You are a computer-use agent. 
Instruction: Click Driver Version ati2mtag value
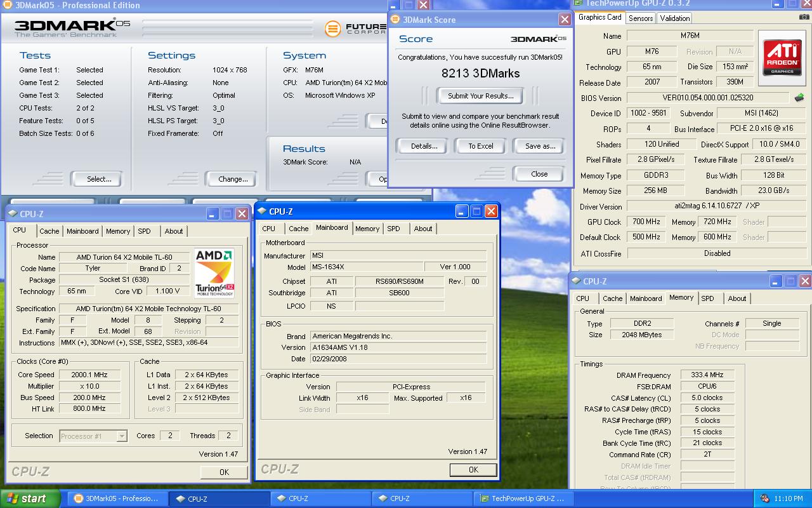point(717,206)
